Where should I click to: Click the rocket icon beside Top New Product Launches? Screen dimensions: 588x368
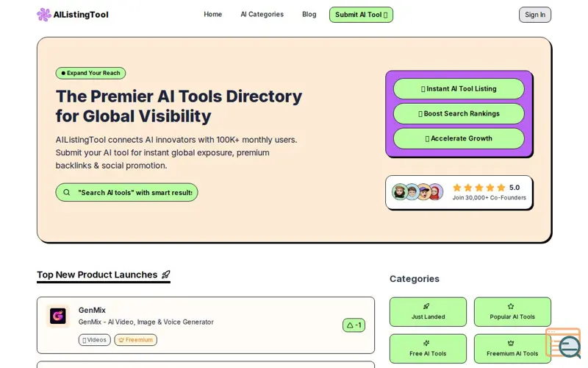[x=166, y=275]
